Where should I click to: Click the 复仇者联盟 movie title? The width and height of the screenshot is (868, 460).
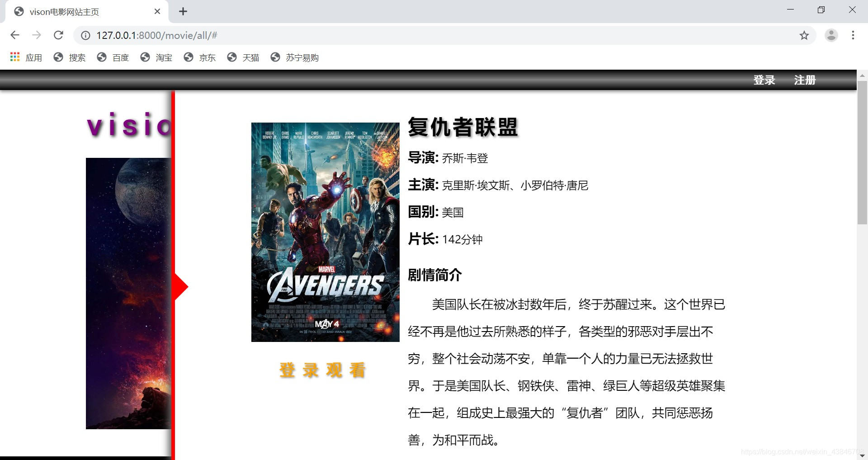click(x=463, y=127)
